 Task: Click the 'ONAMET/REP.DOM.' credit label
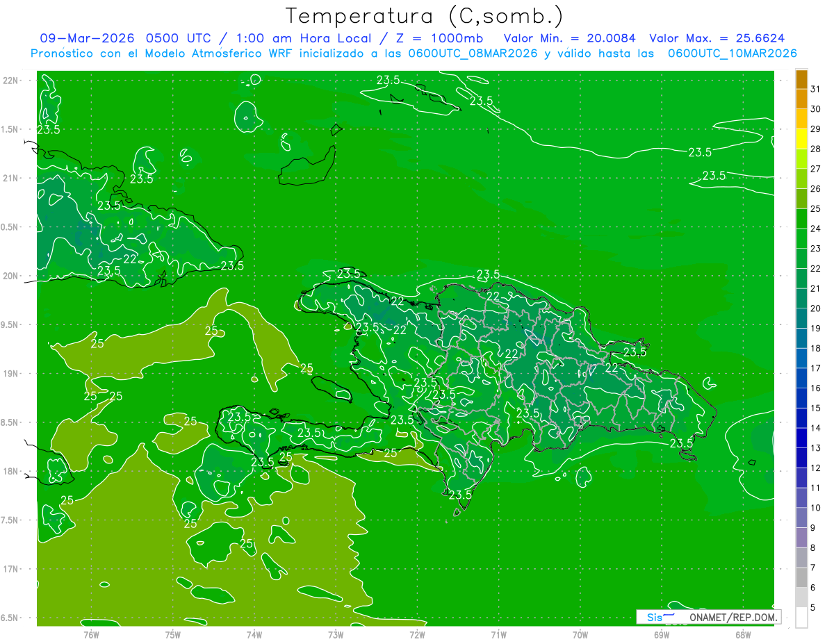[x=733, y=618]
